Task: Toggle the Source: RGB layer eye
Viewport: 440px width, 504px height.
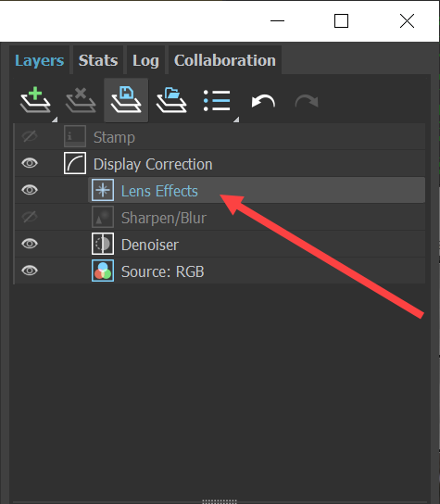Action: [30, 271]
